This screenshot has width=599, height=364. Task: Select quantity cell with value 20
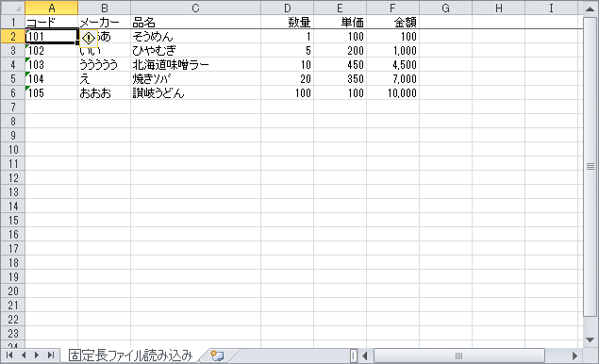click(x=288, y=78)
